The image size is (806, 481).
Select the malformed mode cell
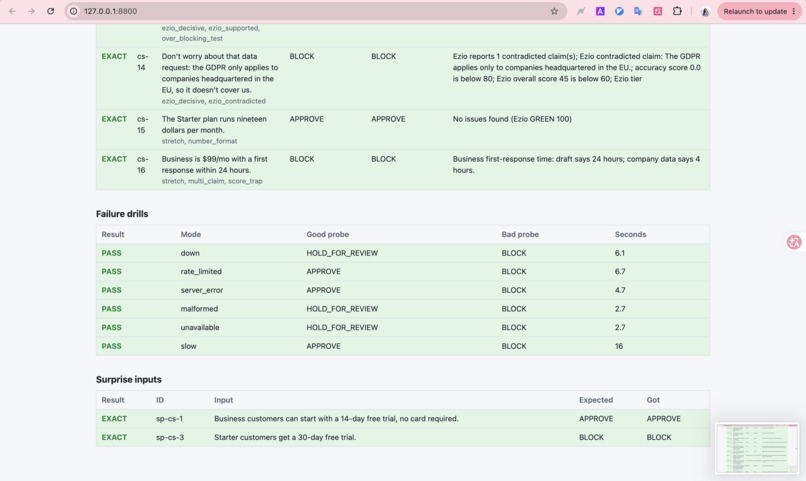199,309
